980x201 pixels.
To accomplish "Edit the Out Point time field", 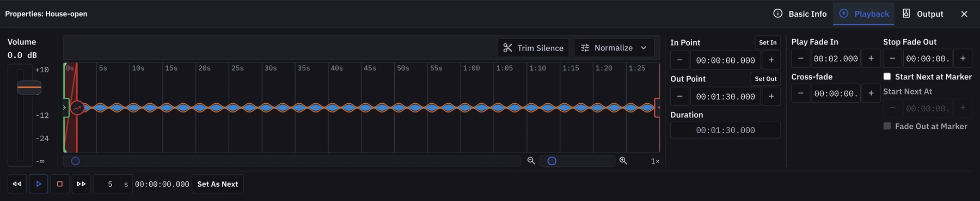I will 725,97.
